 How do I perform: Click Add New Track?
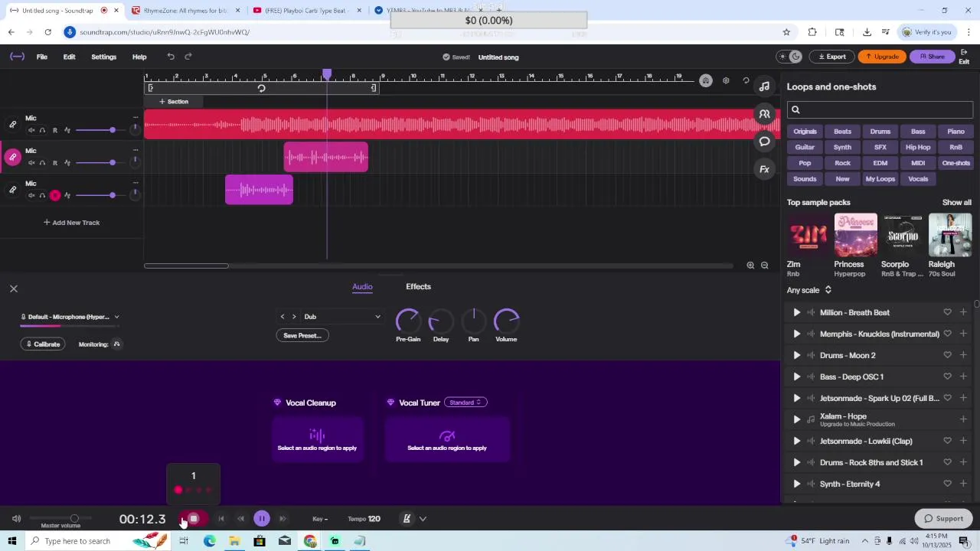[71, 223]
